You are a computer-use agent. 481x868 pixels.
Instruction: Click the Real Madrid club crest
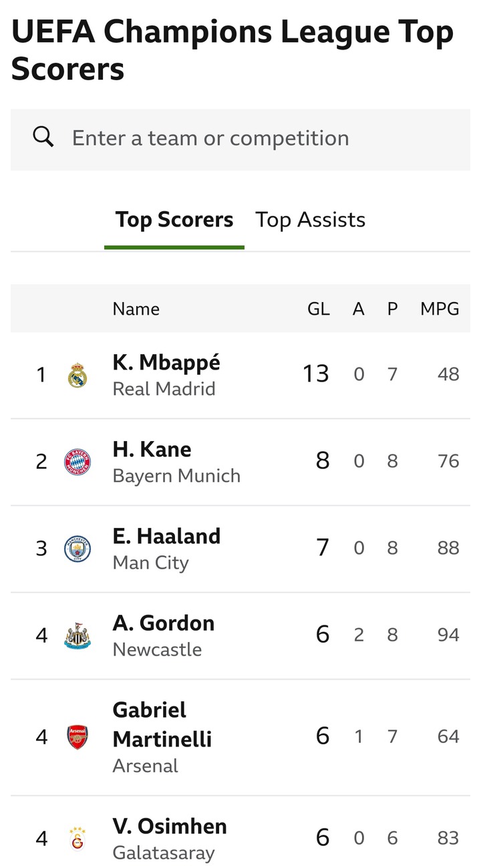[77, 375]
